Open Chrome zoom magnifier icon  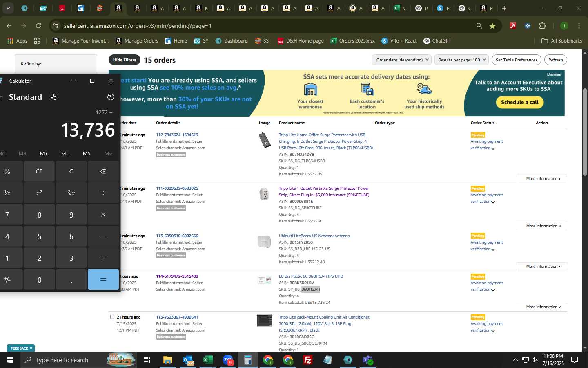pos(479,26)
